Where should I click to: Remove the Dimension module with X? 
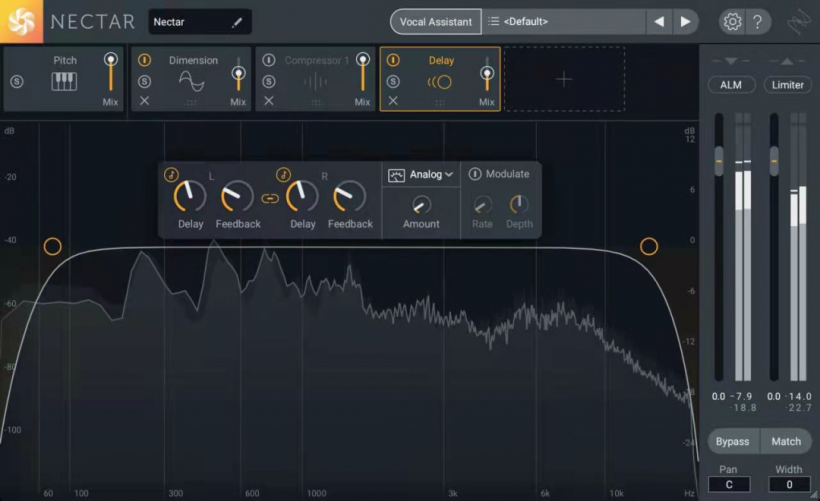(144, 101)
